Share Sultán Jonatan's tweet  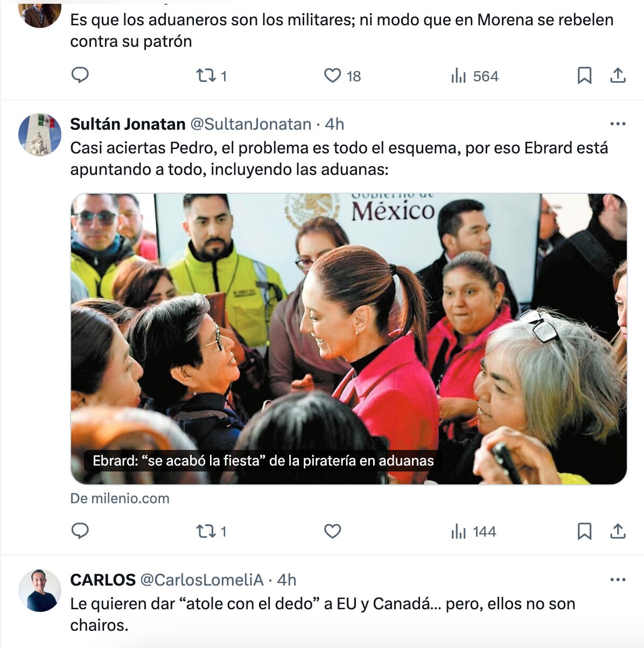click(x=618, y=531)
